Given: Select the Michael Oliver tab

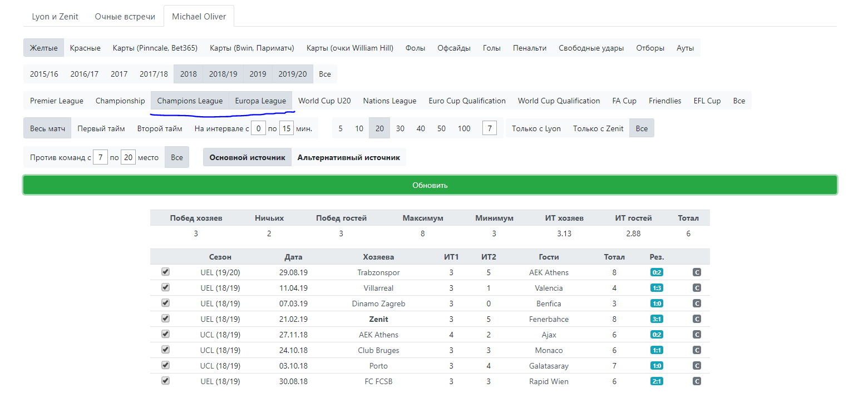Looking at the screenshot, I should tap(199, 16).
